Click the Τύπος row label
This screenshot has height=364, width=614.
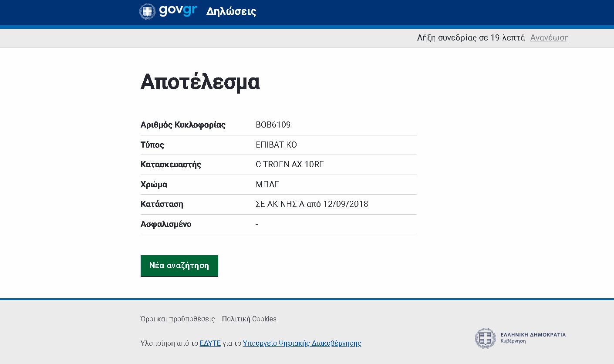(152, 145)
